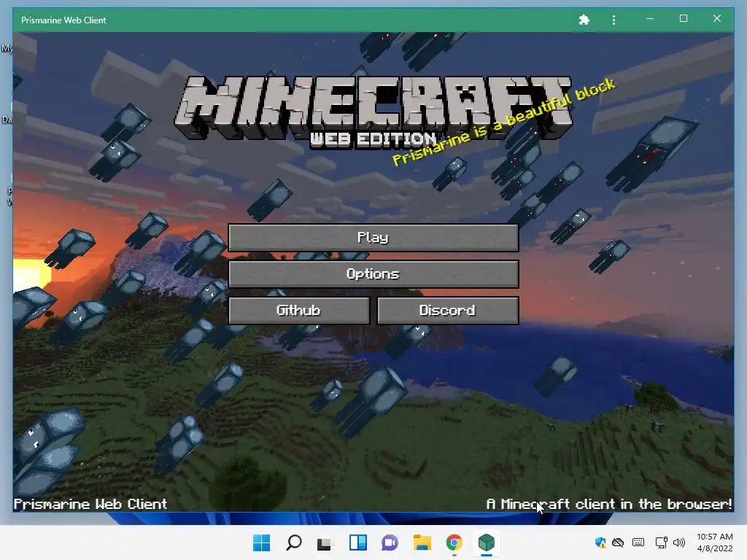Open Task View on the taskbar

point(325,542)
